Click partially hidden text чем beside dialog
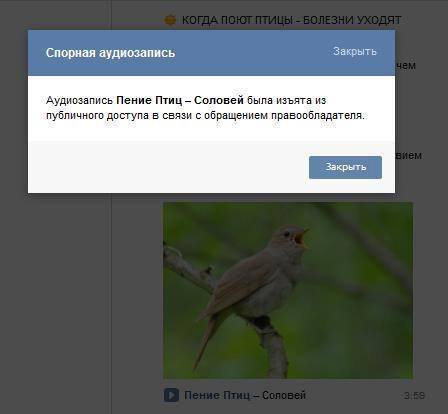Viewport: 448px width, 414px height. tap(405, 66)
